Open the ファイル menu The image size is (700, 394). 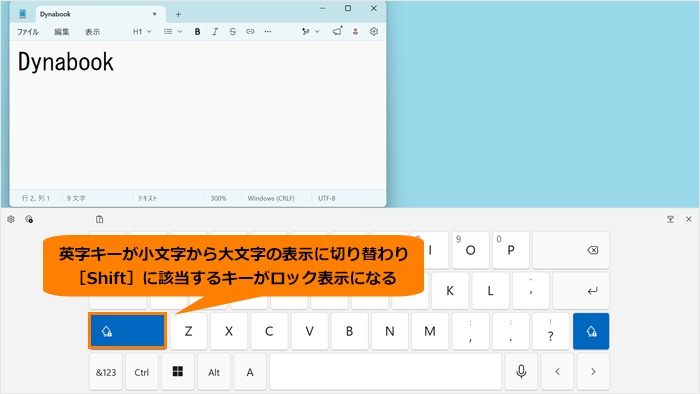28,32
